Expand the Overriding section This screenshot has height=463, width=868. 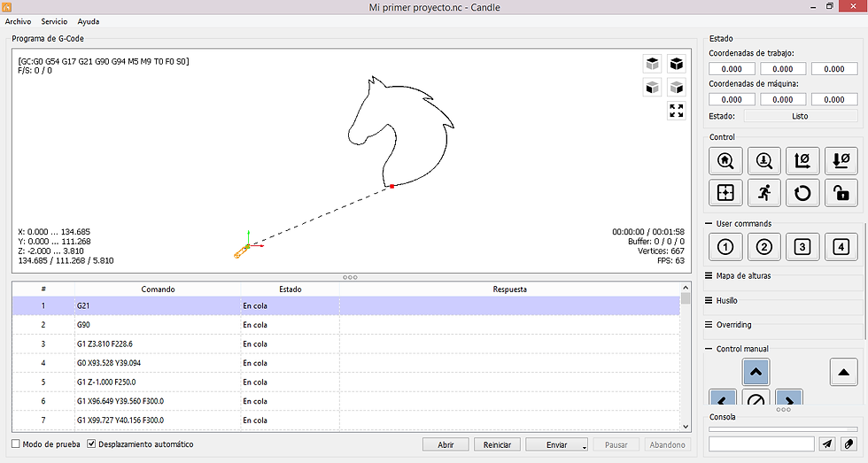(709, 325)
